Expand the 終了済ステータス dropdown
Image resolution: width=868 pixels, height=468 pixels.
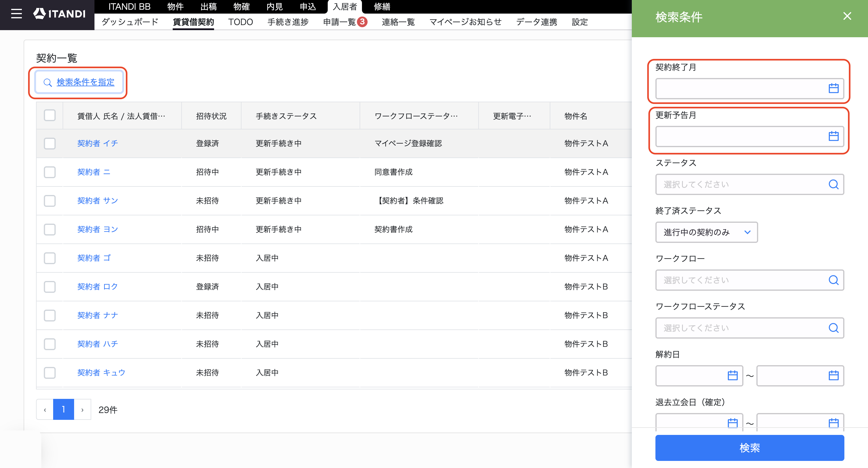coord(706,232)
